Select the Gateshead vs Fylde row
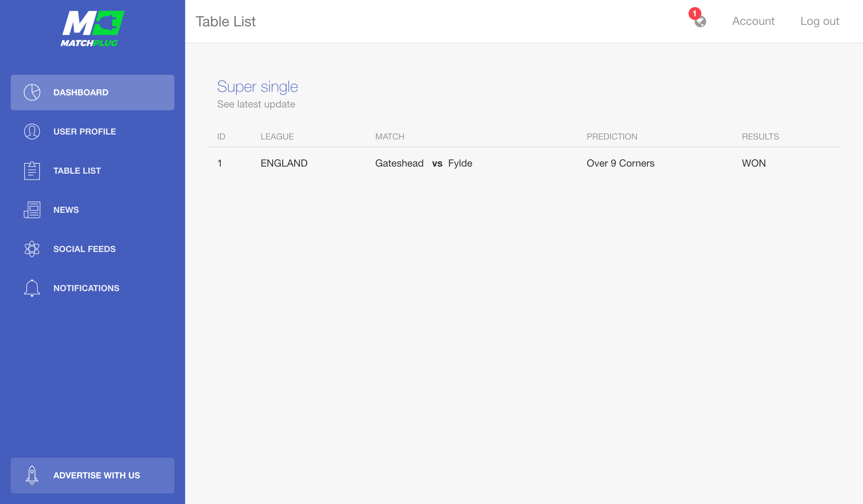Screen dimensions: 863x504 click(x=424, y=163)
